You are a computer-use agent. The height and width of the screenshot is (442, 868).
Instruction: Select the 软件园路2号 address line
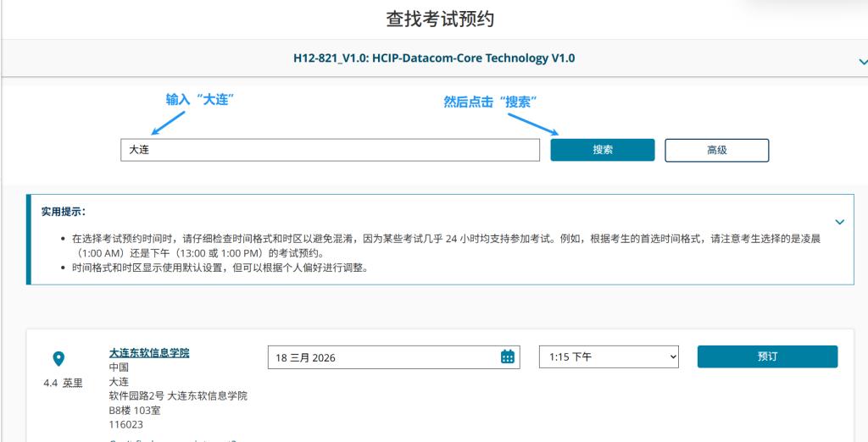[x=178, y=396]
